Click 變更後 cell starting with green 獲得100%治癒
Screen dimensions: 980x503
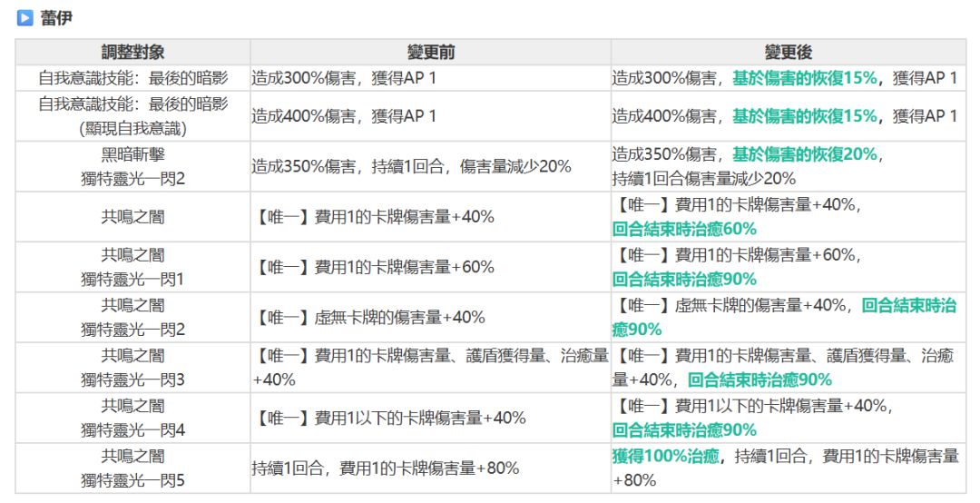[x=789, y=468]
